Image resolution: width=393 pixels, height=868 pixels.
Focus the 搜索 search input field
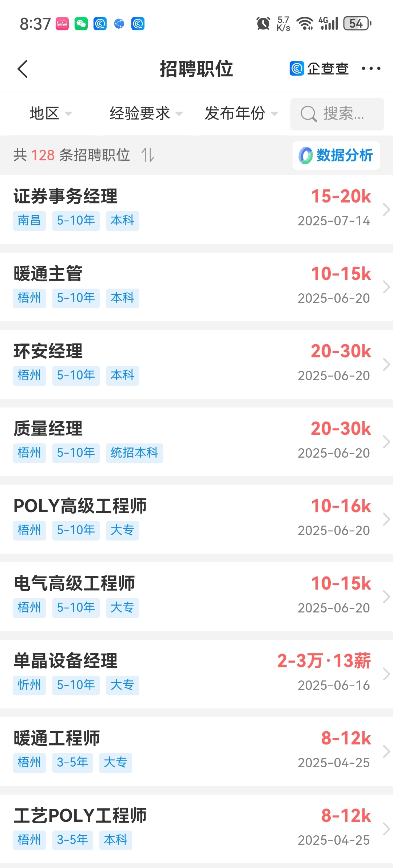pyautogui.click(x=337, y=114)
